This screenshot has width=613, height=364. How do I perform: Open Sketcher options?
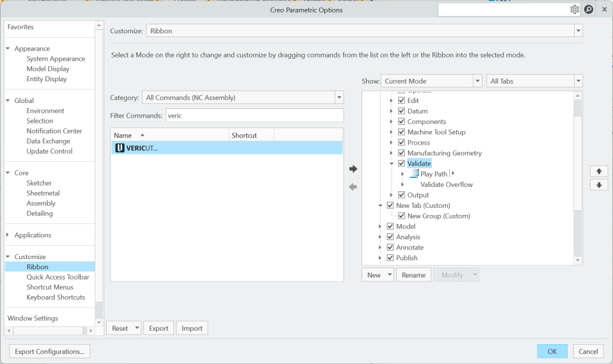(x=38, y=183)
